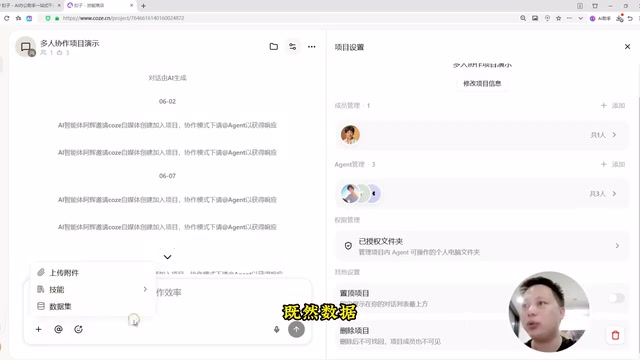
Task: Open the three-dot more options menu
Action: (x=311, y=47)
